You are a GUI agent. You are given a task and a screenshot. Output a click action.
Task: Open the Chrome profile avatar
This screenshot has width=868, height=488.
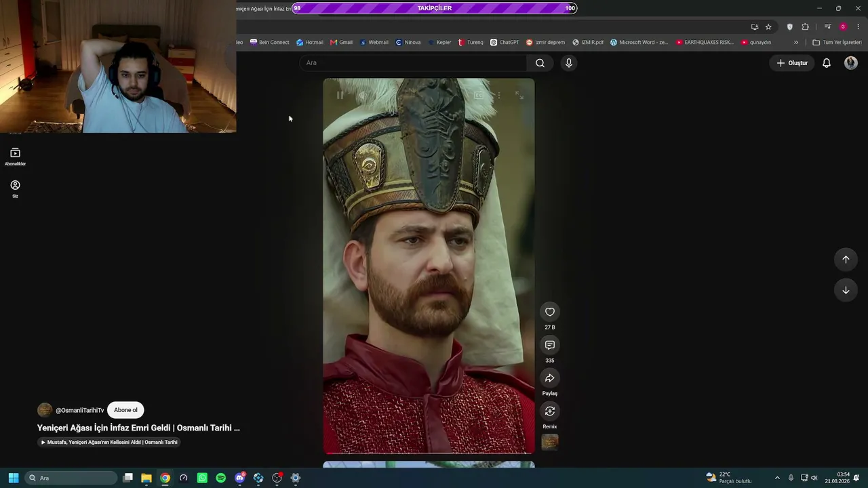coord(843,26)
